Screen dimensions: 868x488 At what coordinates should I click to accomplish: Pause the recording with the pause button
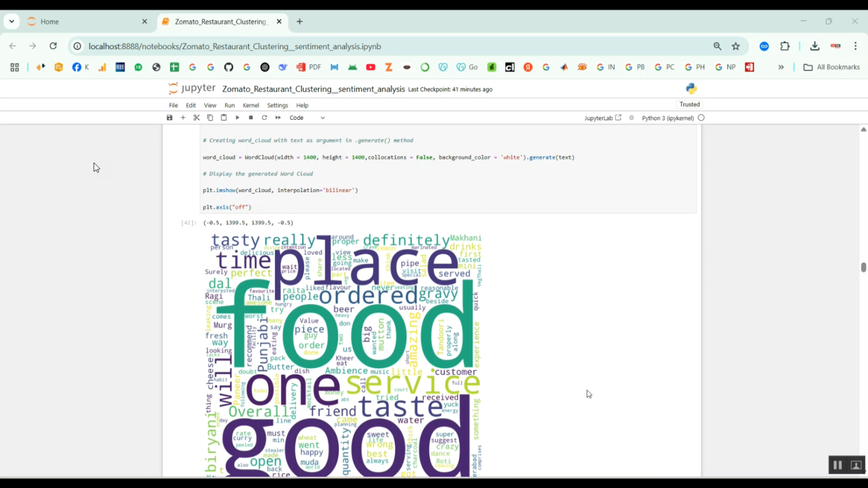click(x=837, y=465)
